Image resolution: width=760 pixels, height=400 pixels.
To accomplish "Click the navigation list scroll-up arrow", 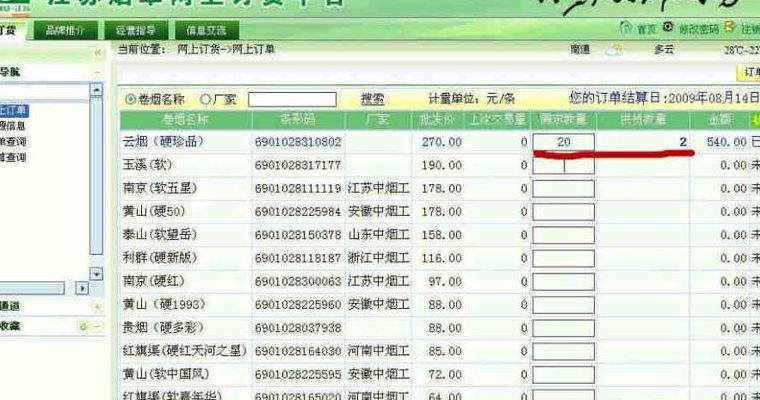I will [96, 90].
